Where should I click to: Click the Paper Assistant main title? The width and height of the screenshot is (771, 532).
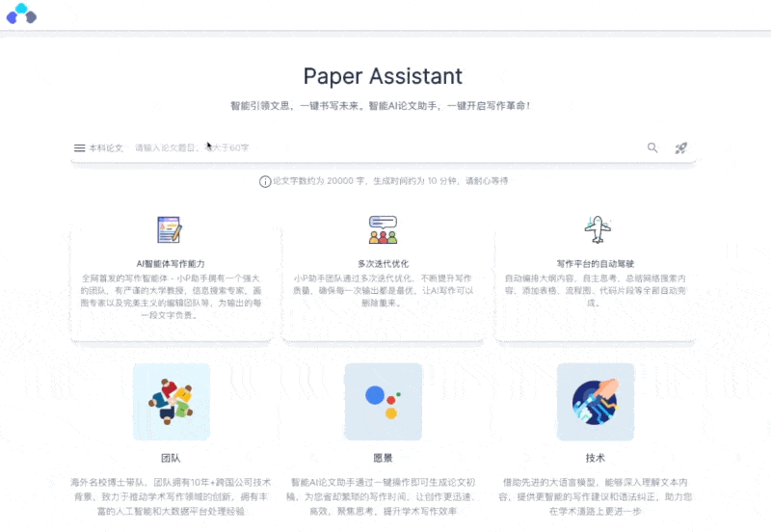click(383, 76)
